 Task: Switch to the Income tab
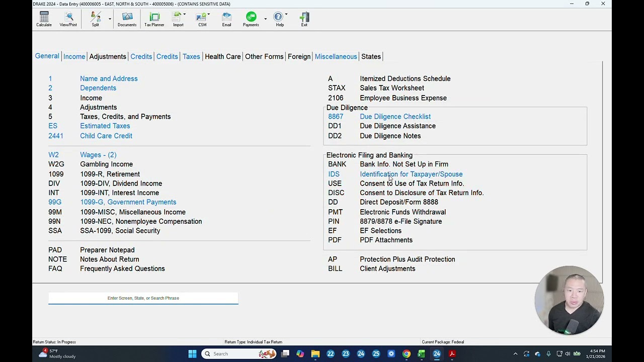pyautogui.click(x=74, y=57)
